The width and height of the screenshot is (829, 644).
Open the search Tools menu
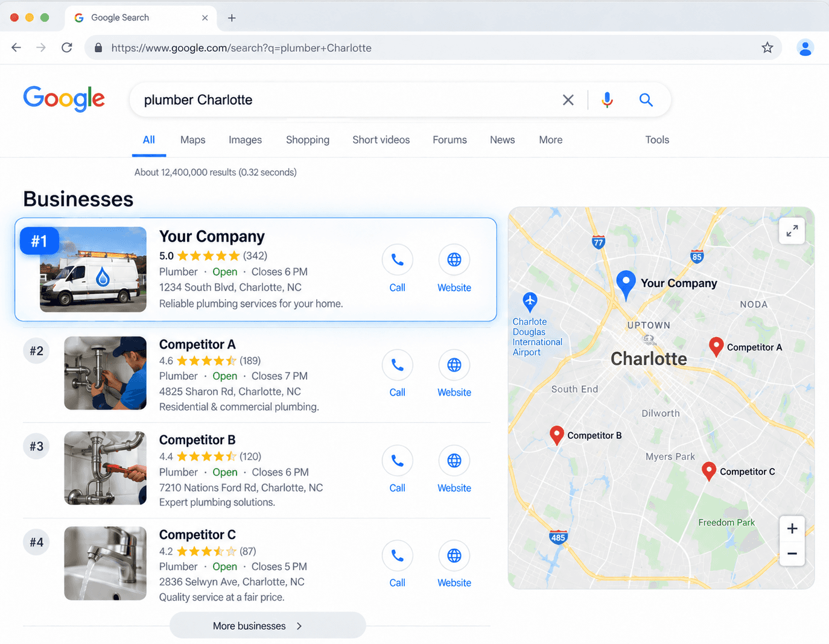(657, 140)
